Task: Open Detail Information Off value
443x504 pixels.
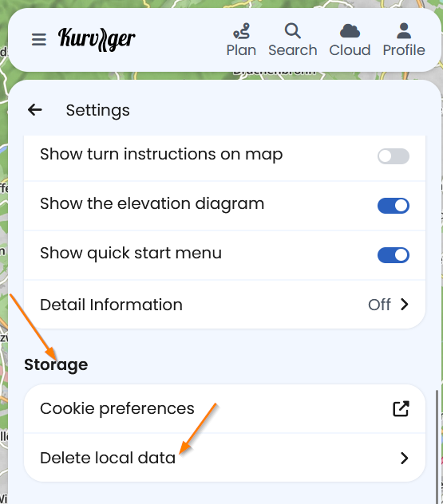Action: 379,305
